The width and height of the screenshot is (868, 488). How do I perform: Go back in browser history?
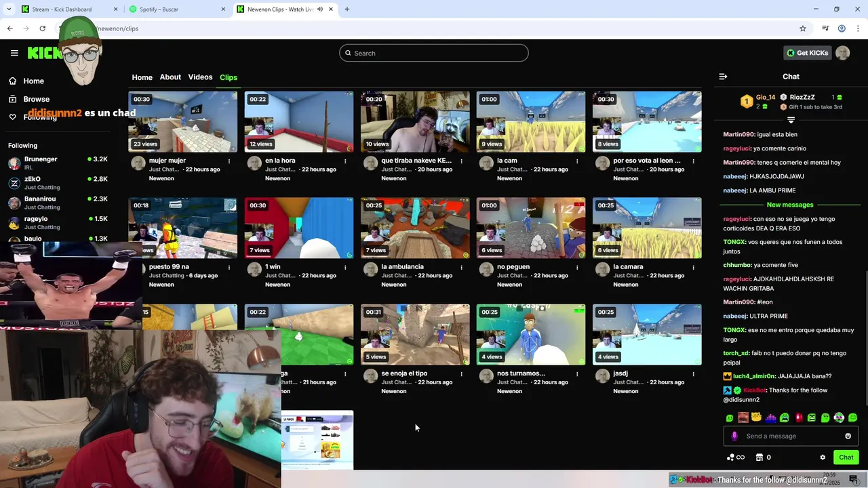9,28
